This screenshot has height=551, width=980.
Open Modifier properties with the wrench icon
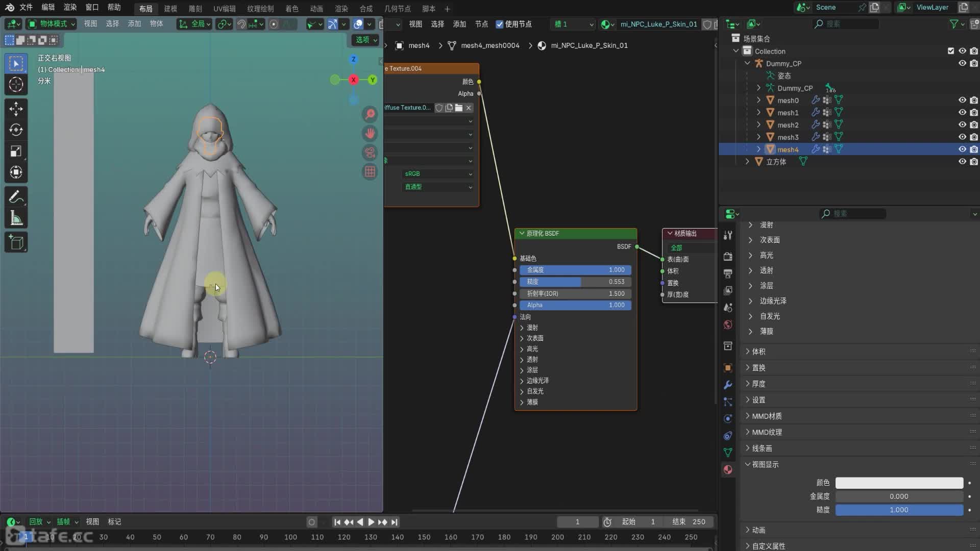tap(727, 385)
